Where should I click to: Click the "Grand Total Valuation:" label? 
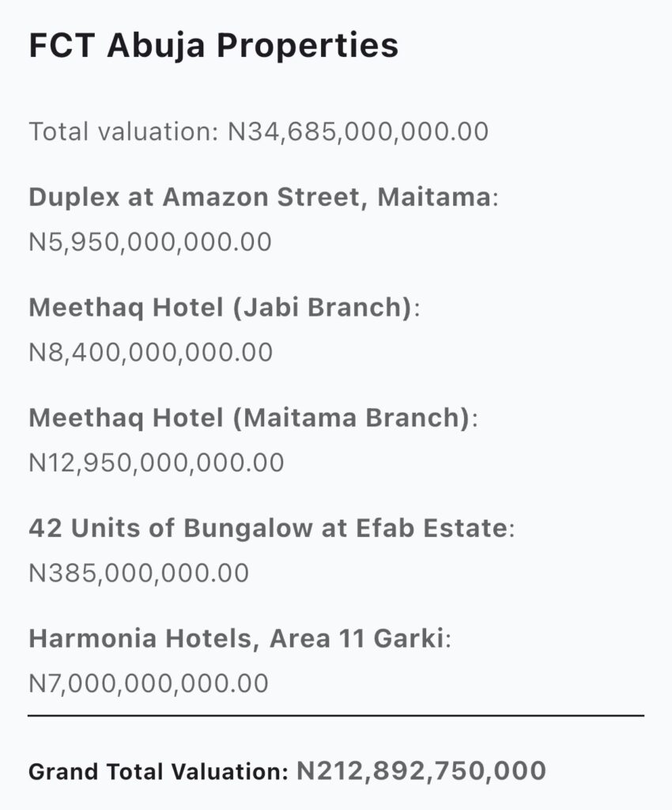[x=158, y=770]
